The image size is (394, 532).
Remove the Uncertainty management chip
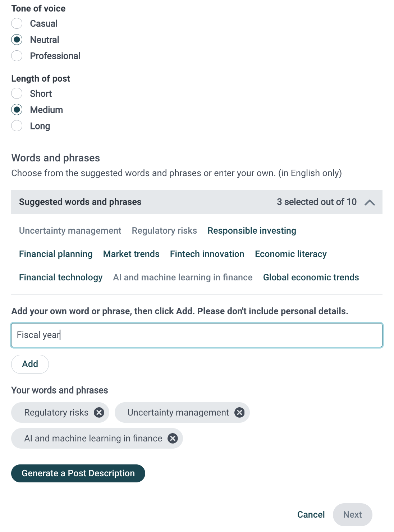click(239, 412)
